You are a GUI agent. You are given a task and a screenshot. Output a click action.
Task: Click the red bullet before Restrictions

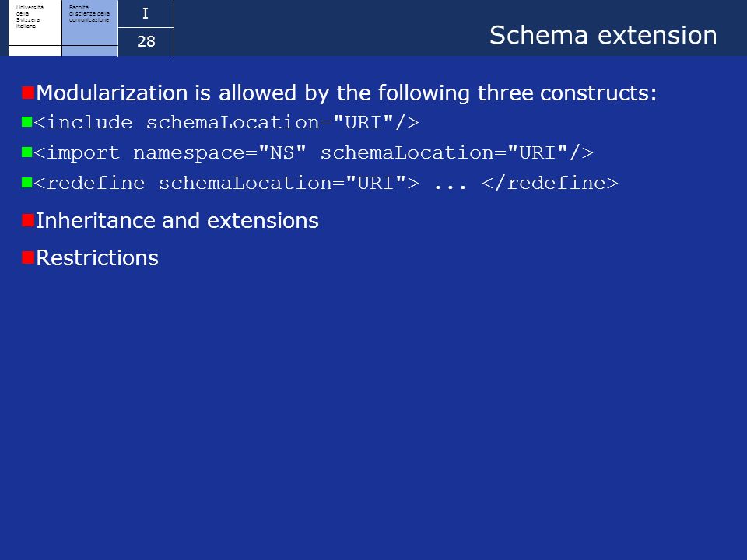[x=28, y=257]
